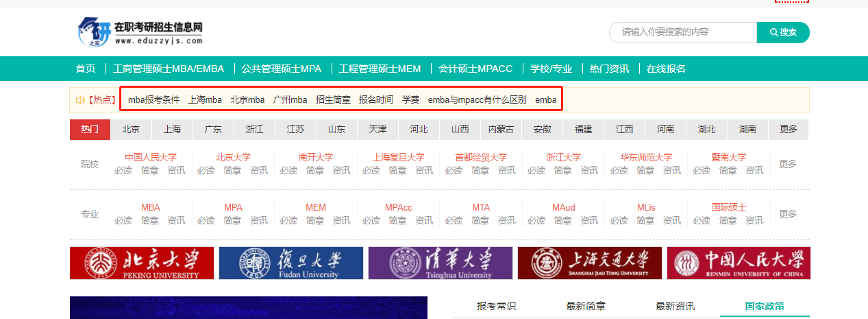Click 资讯 under MTA
The height and width of the screenshot is (319, 868).
click(x=507, y=220)
